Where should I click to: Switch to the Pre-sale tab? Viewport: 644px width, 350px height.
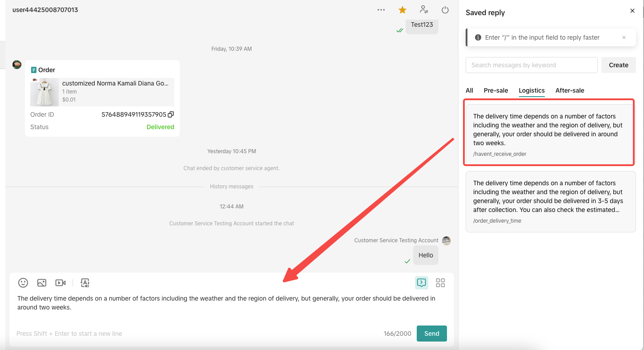click(x=495, y=90)
